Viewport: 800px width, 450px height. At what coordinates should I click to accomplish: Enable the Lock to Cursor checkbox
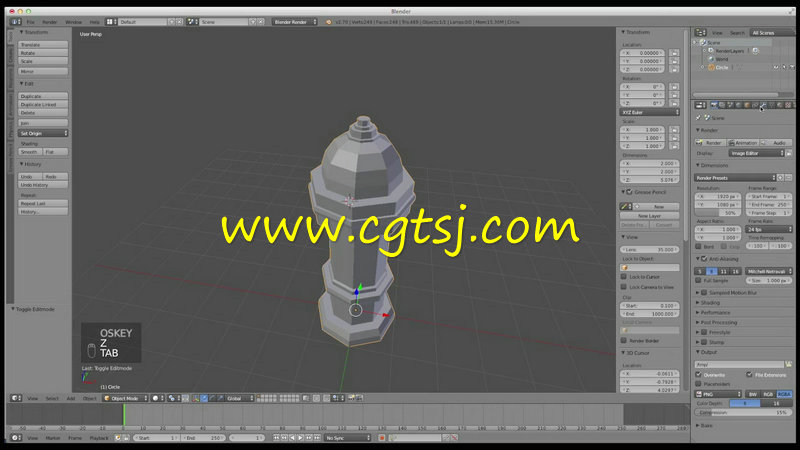coord(623,277)
